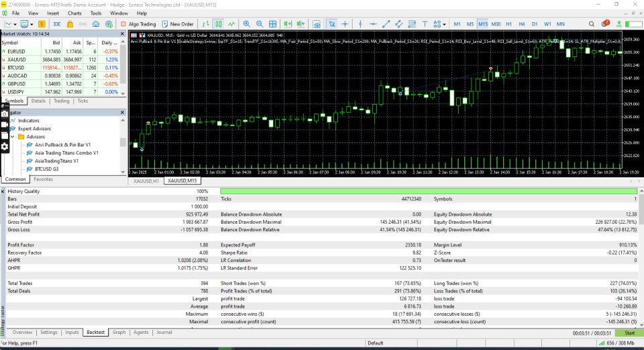Image resolution: width=644 pixels, height=350 pixels.
Task: Toggle H1 timeframe
Action: 509,24
